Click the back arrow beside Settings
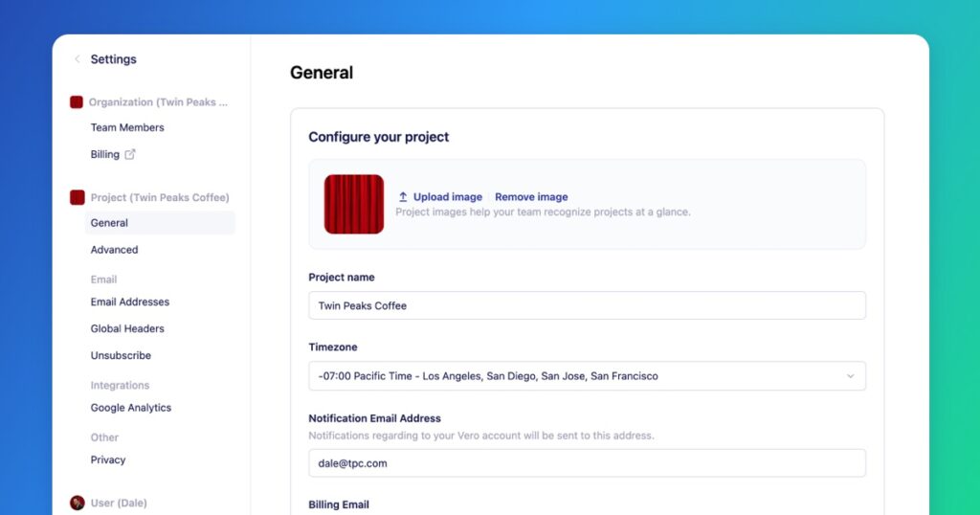The height and width of the screenshot is (515, 980). click(x=77, y=59)
